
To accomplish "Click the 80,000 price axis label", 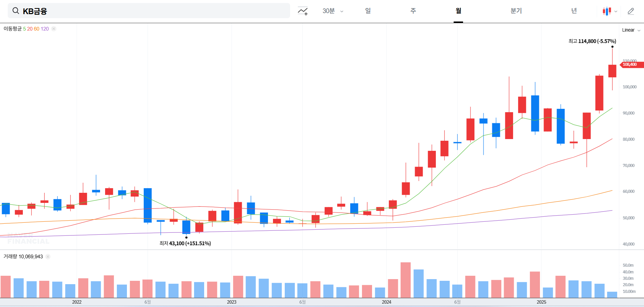I will (629, 139).
